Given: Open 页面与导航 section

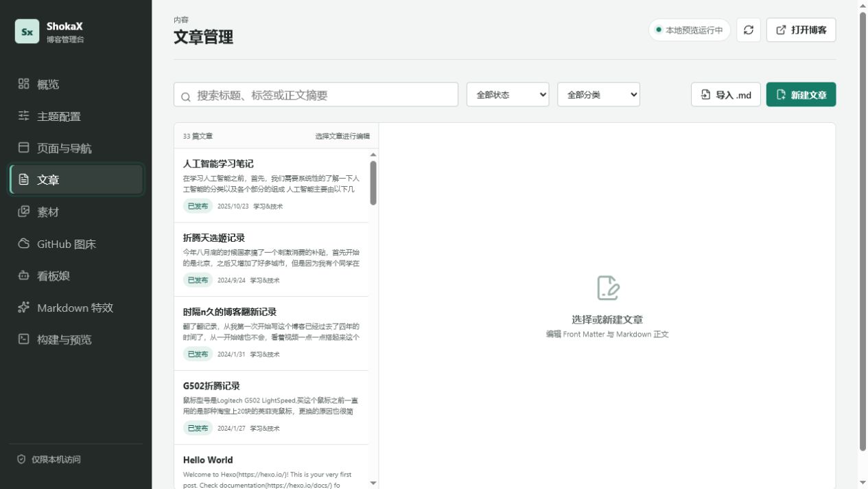Looking at the screenshot, I should [76, 148].
